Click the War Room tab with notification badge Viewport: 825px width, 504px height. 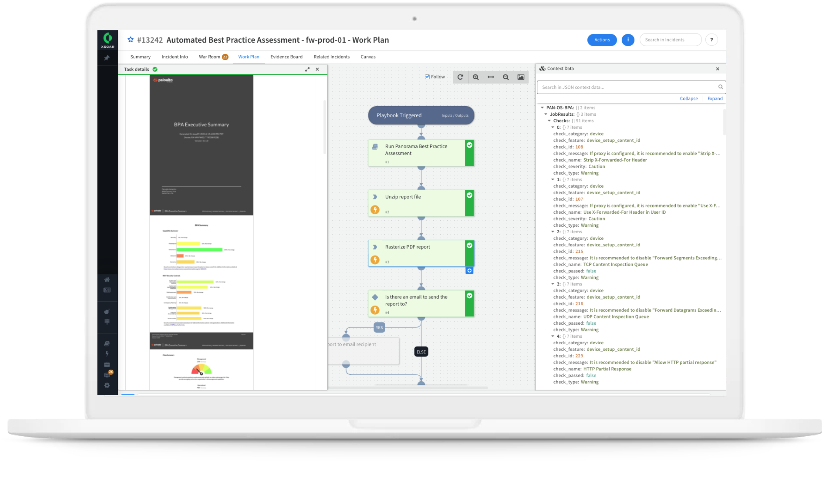click(211, 57)
